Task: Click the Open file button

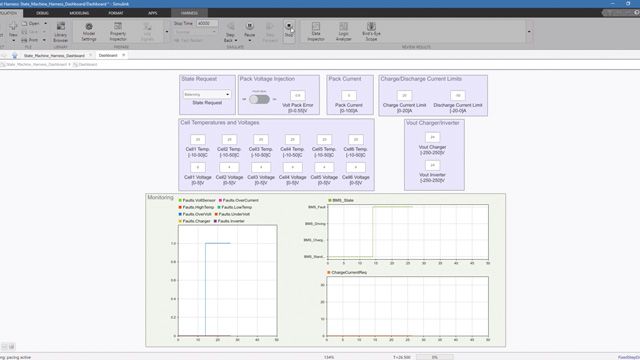Action: click(31, 24)
